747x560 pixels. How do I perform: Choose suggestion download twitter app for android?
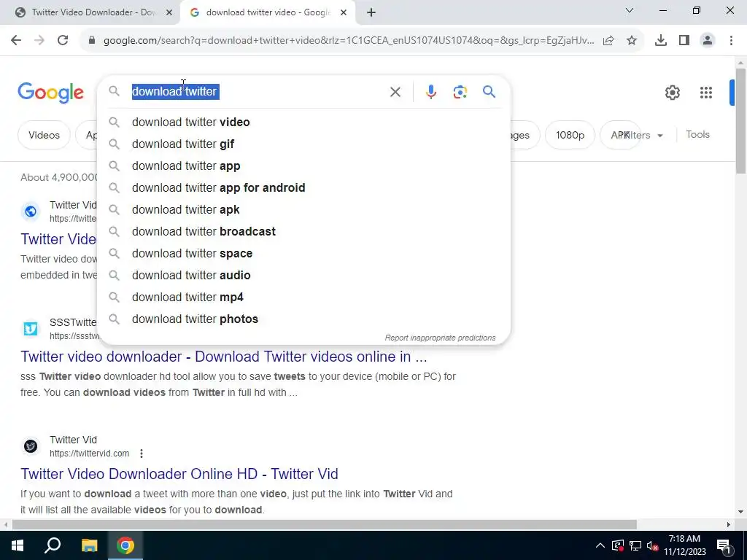coord(304,188)
